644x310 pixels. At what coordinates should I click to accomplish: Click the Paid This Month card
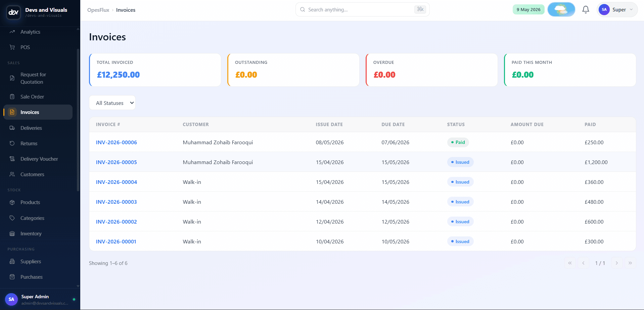tap(570, 70)
